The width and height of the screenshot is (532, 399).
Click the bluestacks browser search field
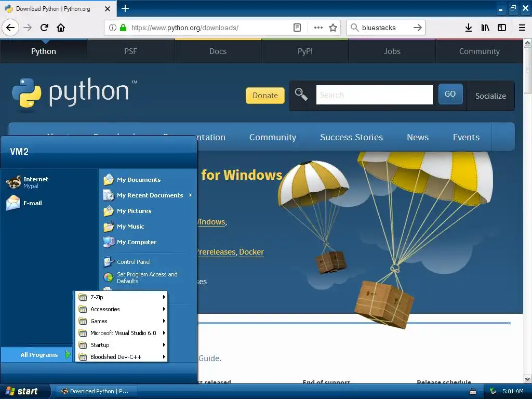pos(385,28)
